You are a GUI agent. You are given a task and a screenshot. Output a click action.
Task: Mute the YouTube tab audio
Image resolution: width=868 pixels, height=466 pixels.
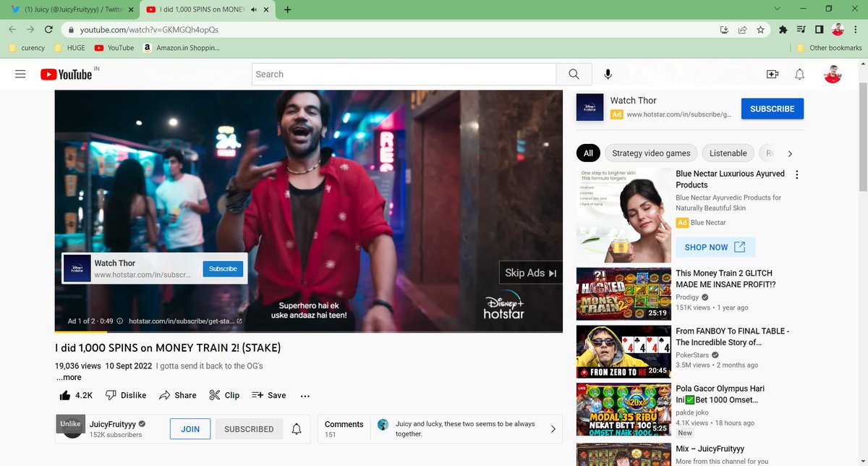[x=254, y=9]
